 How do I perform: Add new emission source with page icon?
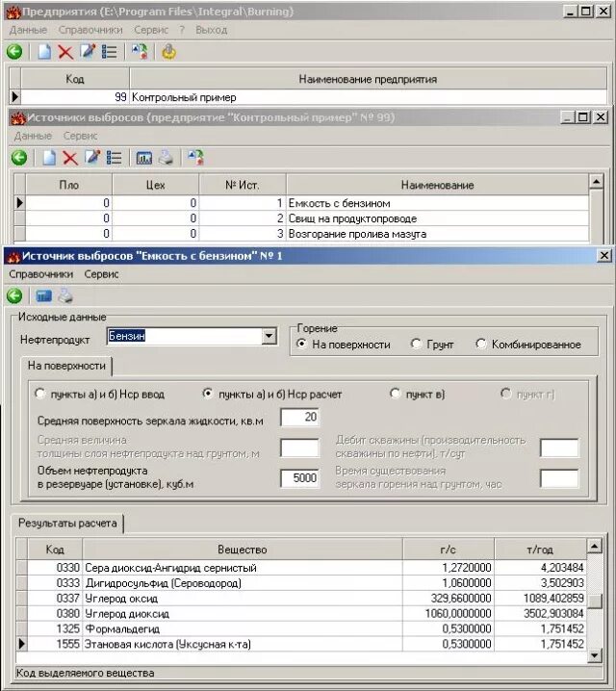[x=48, y=158]
